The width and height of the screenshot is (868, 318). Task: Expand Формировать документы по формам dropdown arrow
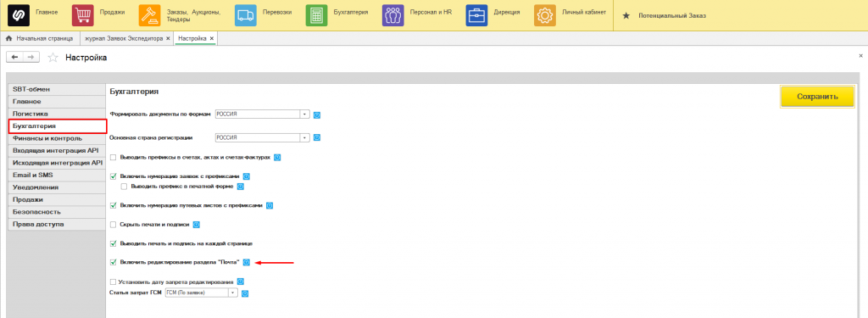point(304,114)
